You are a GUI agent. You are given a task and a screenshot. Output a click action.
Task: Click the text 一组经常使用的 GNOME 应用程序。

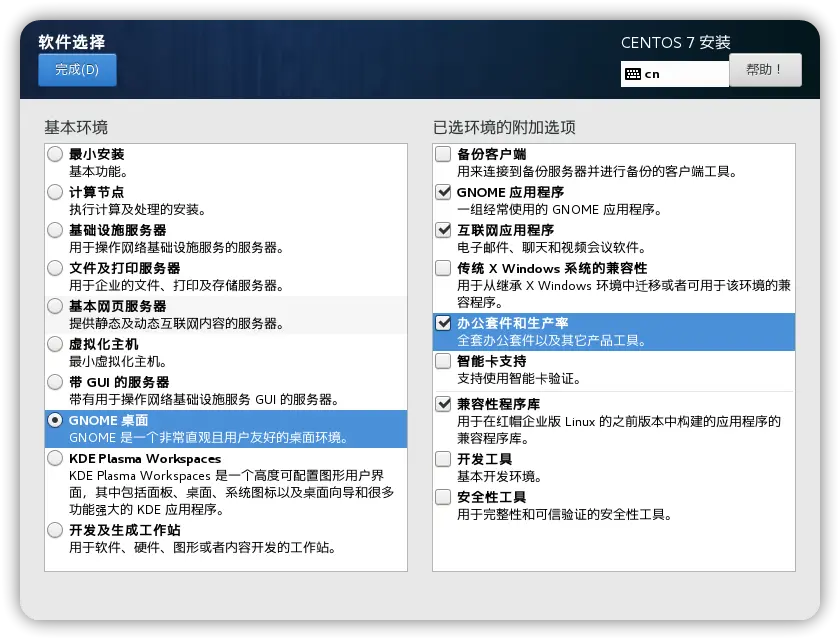(x=560, y=210)
